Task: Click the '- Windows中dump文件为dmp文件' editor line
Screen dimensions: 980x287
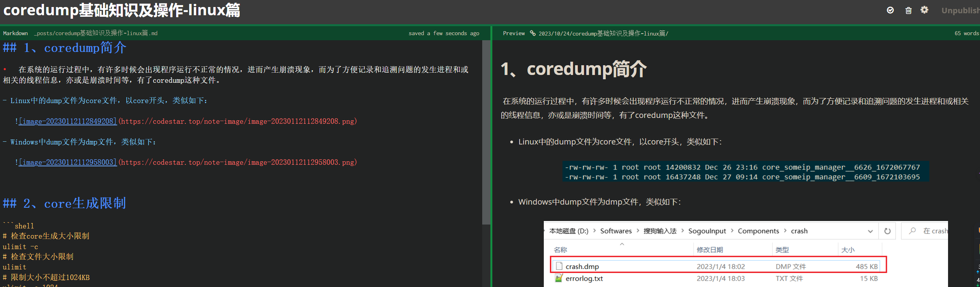Action: click(x=80, y=142)
